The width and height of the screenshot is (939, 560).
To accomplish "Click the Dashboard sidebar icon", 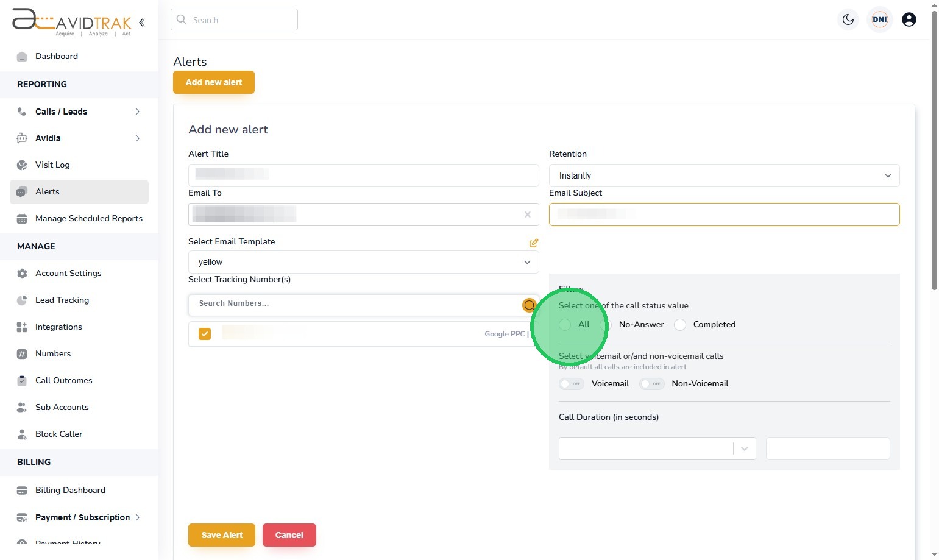I will [22, 57].
